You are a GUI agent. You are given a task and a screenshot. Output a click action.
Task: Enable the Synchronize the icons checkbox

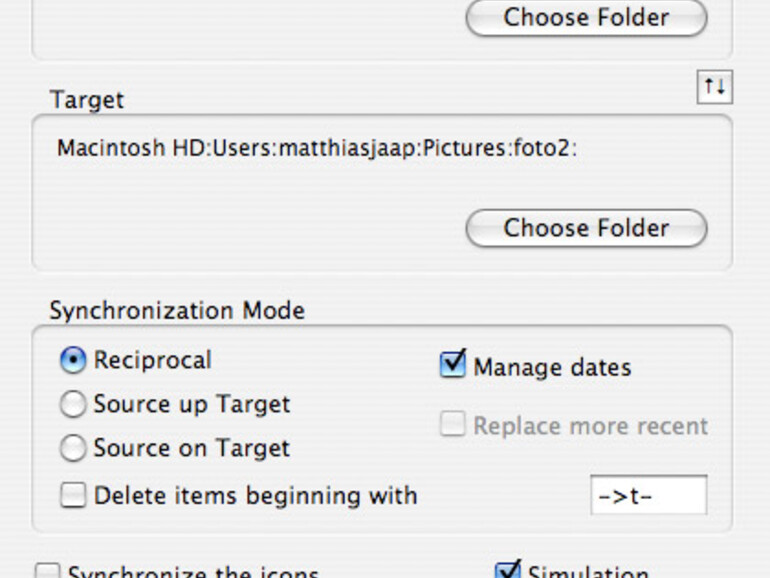pos(47,573)
